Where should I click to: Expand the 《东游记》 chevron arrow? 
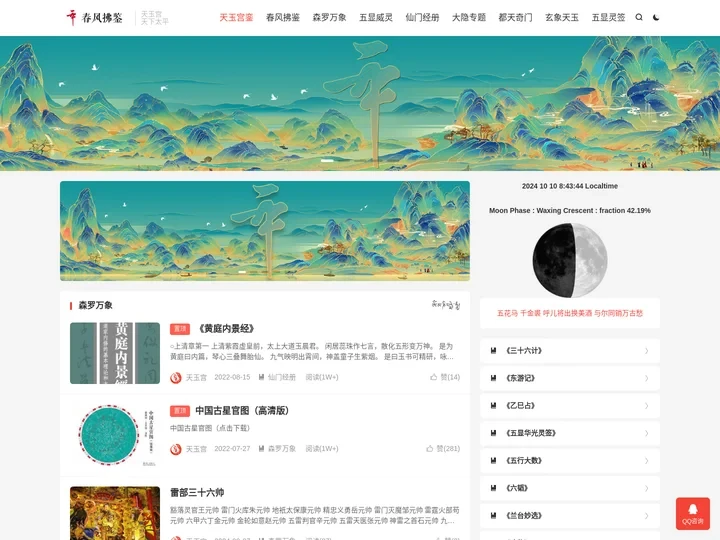(647, 378)
